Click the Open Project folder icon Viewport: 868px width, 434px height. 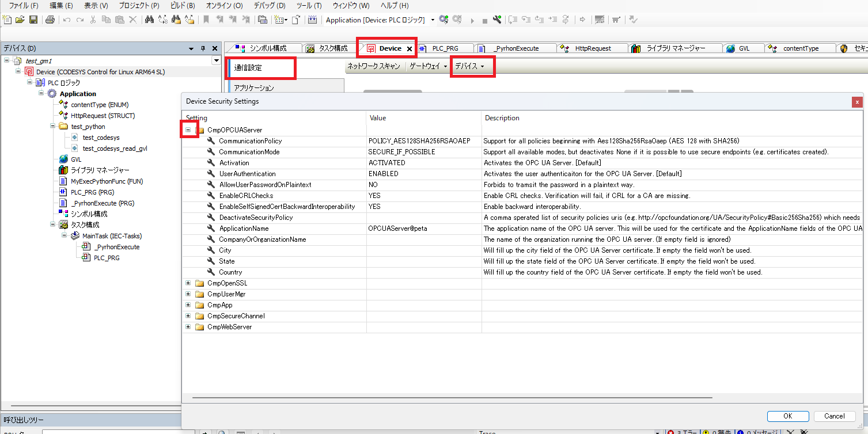point(20,20)
